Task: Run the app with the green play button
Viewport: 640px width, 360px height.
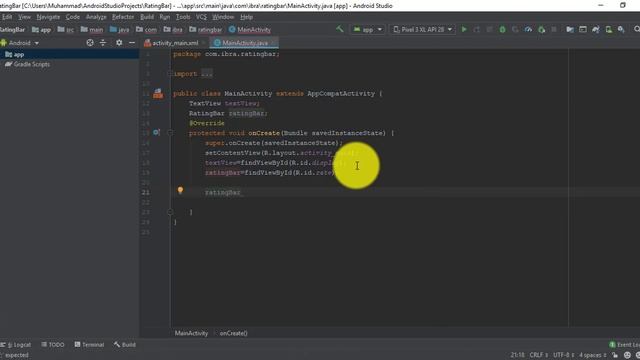Action: coord(464,29)
